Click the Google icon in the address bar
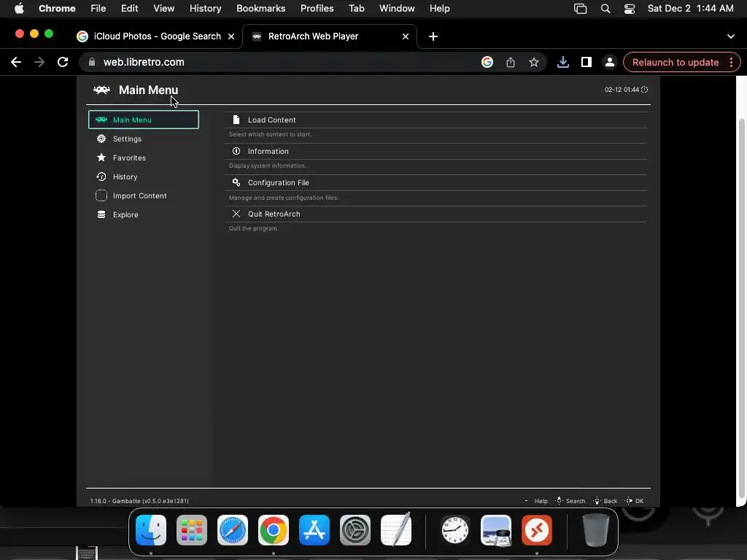747x560 pixels. coord(487,62)
